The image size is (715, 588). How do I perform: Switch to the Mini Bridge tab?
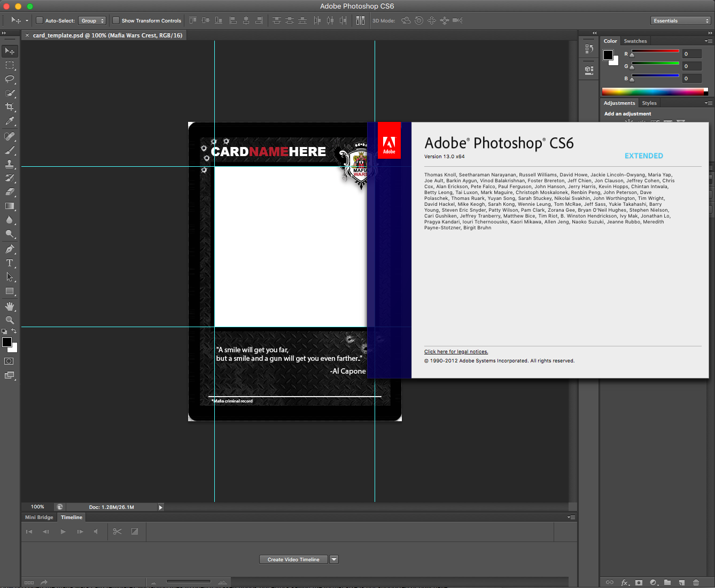39,517
